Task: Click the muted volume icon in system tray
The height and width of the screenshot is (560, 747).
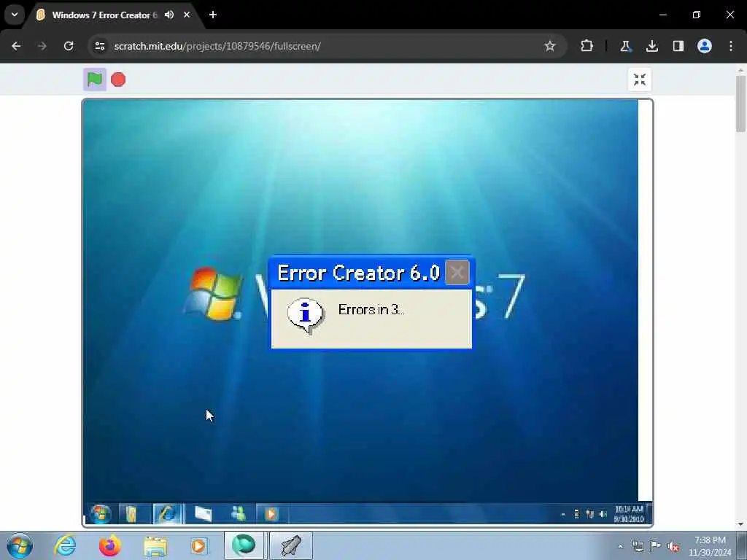Action: click(673, 546)
